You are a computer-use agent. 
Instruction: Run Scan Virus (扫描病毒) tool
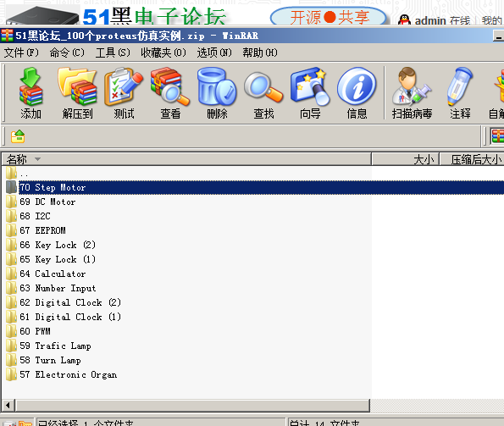point(412,93)
